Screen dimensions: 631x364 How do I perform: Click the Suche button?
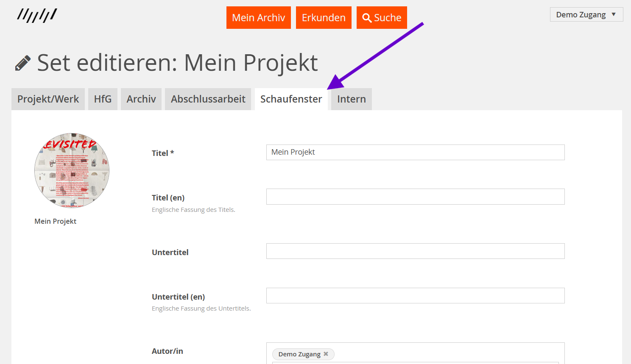(381, 17)
